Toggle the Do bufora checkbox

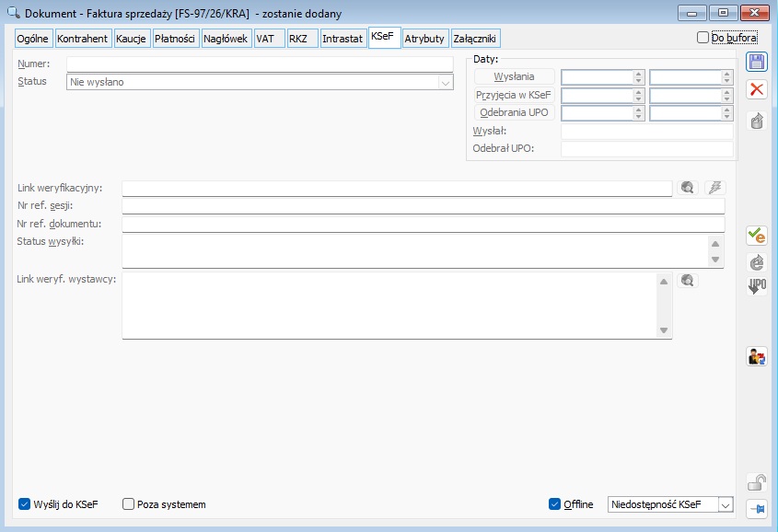(703, 38)
